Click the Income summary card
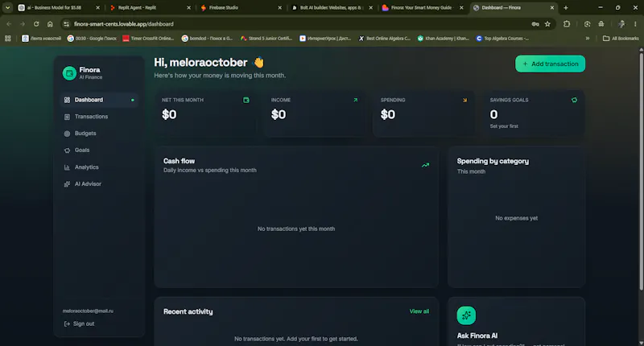This screenshot has height=346, width=644. click(315, 113)
